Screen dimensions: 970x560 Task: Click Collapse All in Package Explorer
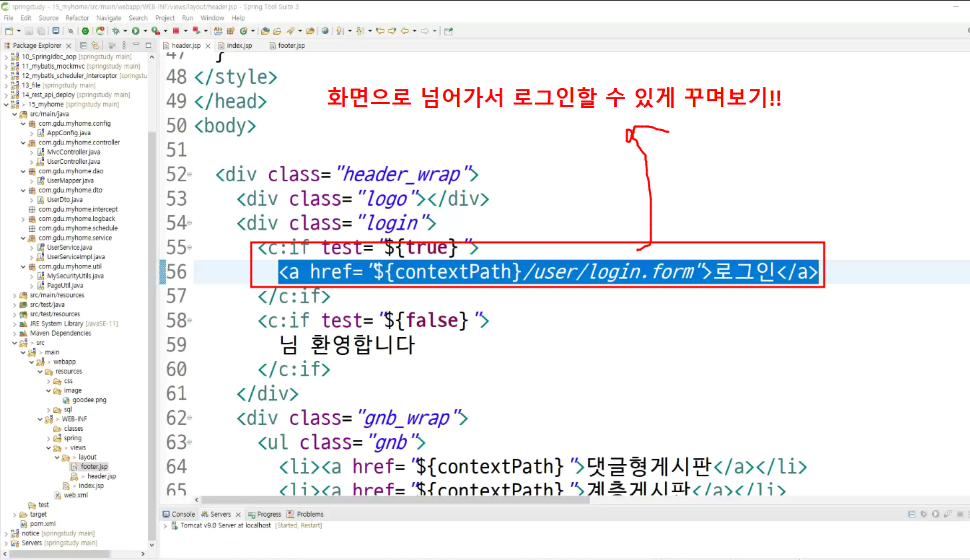(x=83, y=45)
